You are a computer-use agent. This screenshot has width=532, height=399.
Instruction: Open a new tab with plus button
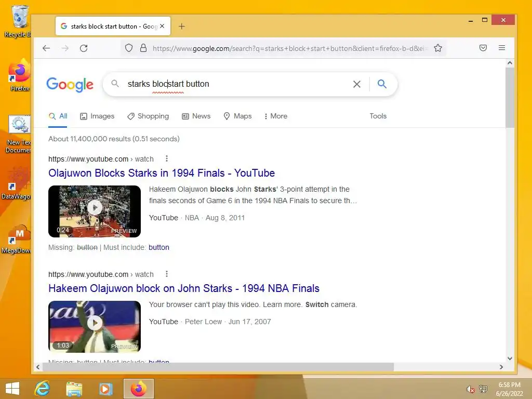click(182, 26)
